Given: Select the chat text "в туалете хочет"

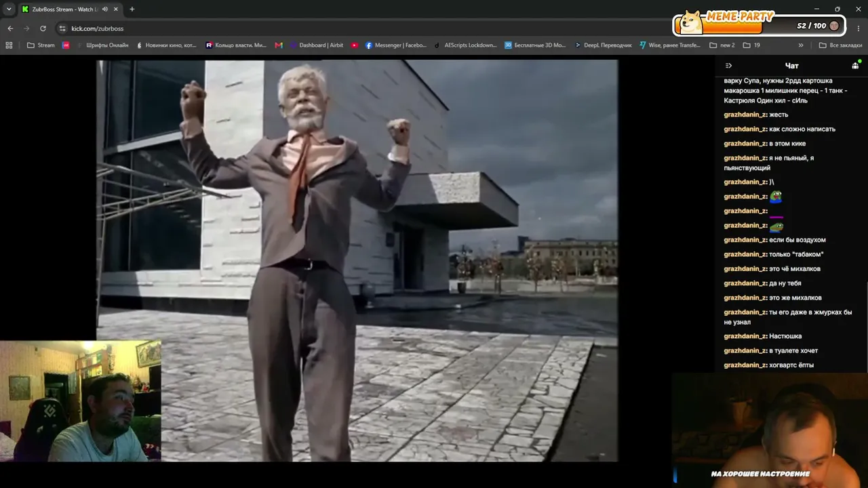Looking at the screenshot, I should [x=793, y=350].
